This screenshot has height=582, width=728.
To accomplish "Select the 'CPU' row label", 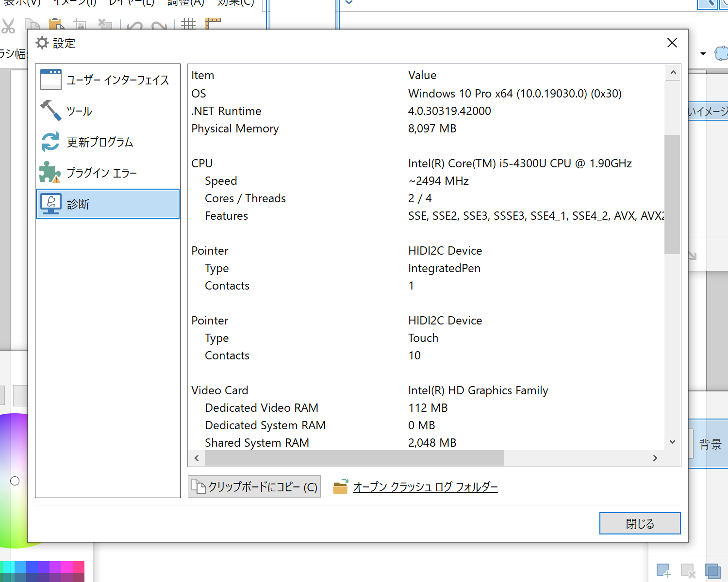I will pyautogui.click(x=202, y=163).
